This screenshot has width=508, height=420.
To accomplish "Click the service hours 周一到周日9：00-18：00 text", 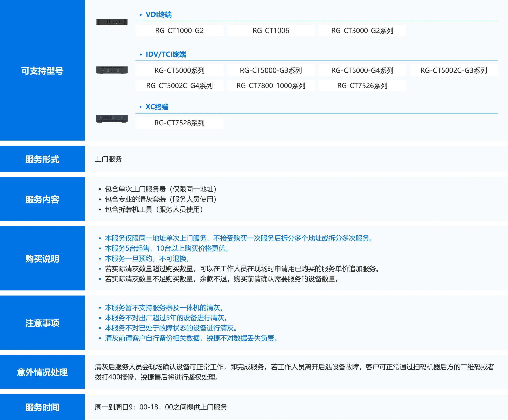I will [161, 407].
